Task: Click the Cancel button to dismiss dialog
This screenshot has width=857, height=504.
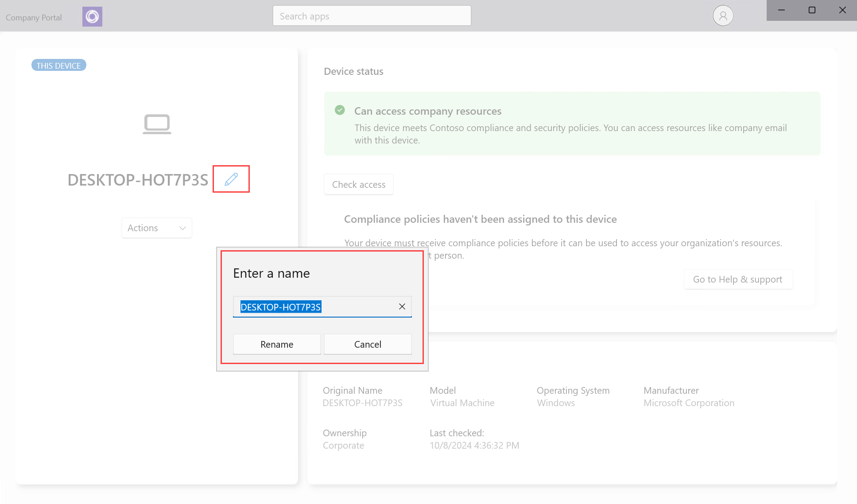Action: (x=367, y=344)
